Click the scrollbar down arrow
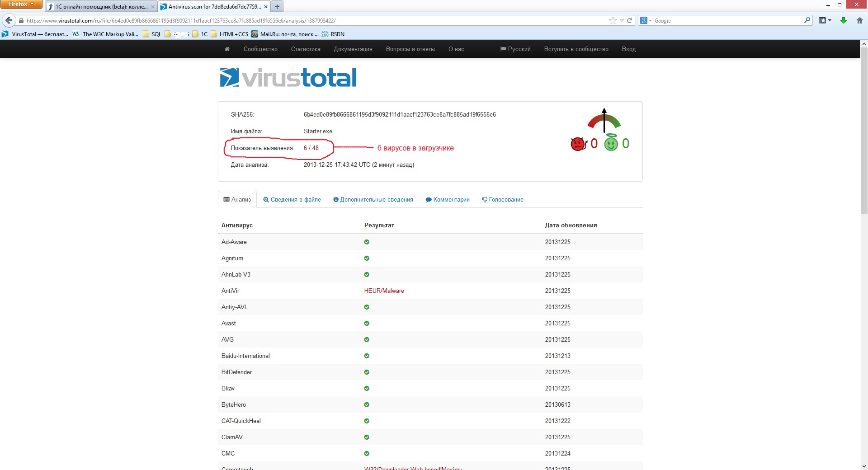This screenshot has width=868, height=470. (864, 466)
